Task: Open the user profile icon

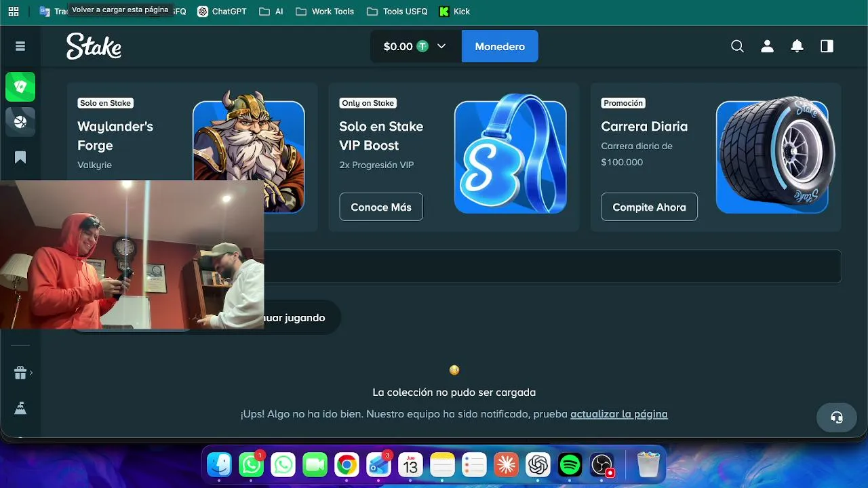Action: tap(767, 46)
